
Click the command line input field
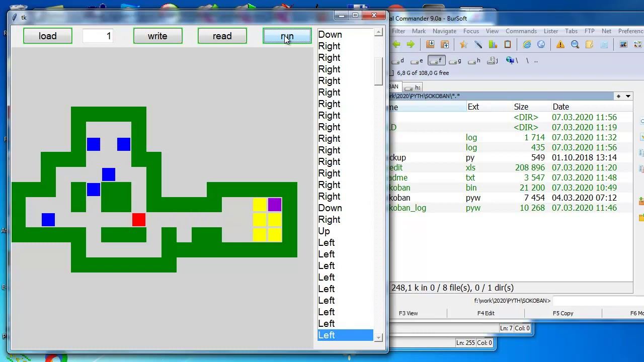pyautogui.click(x=598, y=301)
